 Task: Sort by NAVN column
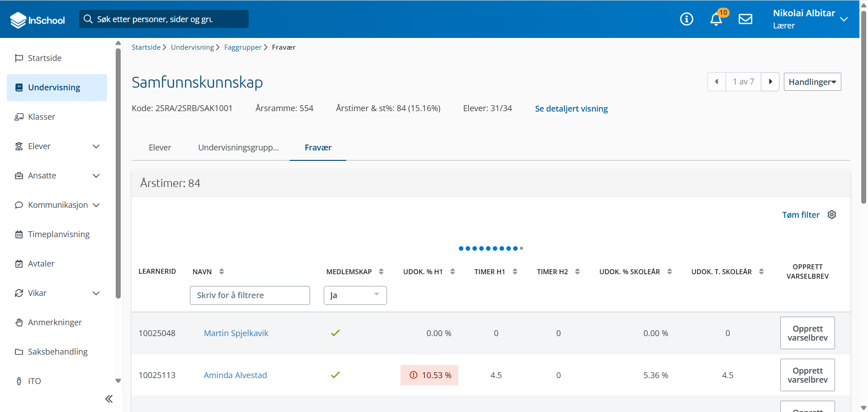point(222,272)
